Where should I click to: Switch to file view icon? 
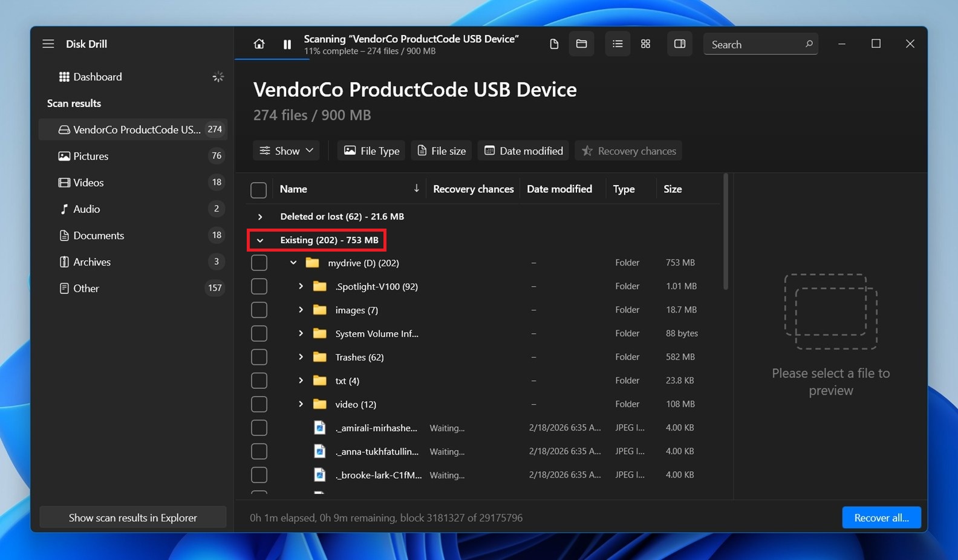554,44
